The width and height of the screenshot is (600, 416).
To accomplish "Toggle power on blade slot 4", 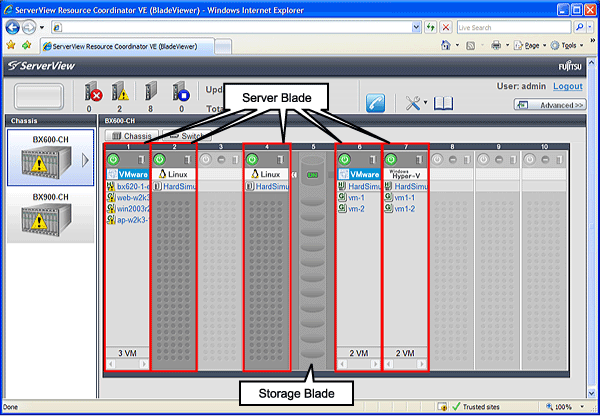I will (252, 159).
